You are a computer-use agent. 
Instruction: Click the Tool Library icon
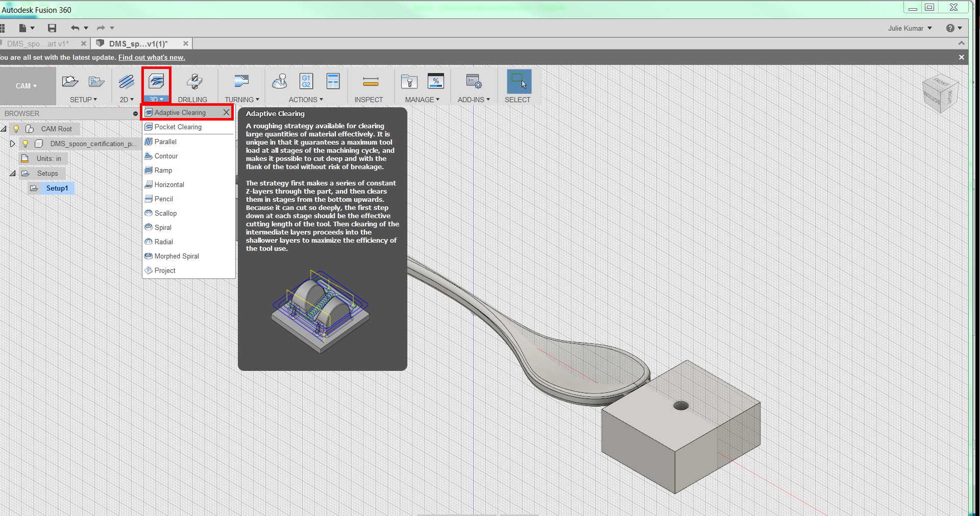[x=409, y=81]
